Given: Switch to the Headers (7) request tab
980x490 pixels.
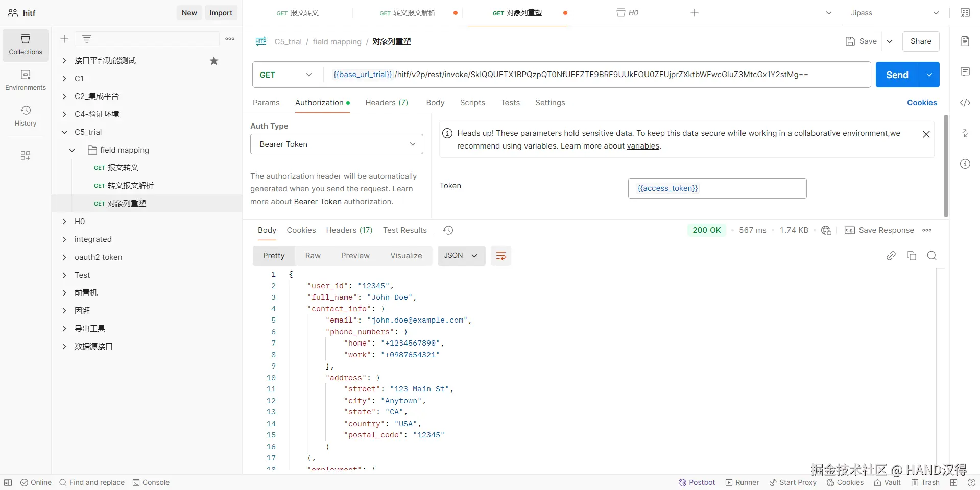Looking at the screenshot, I should 386,103.
